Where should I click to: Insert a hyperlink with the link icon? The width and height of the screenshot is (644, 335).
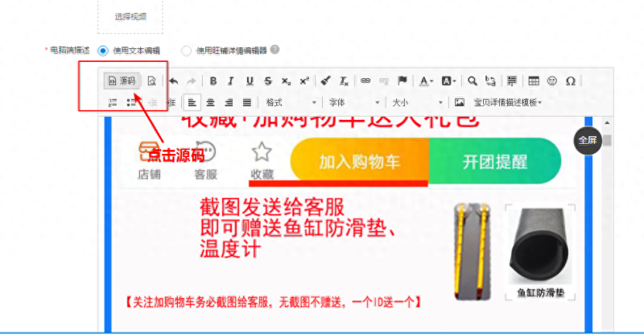click(x=365, y=81)
